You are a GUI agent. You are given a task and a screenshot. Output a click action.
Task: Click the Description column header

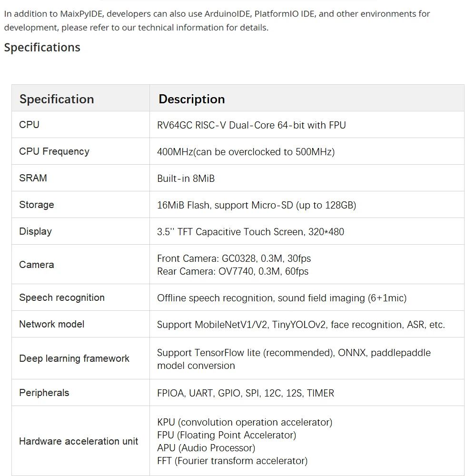(191, 99)
